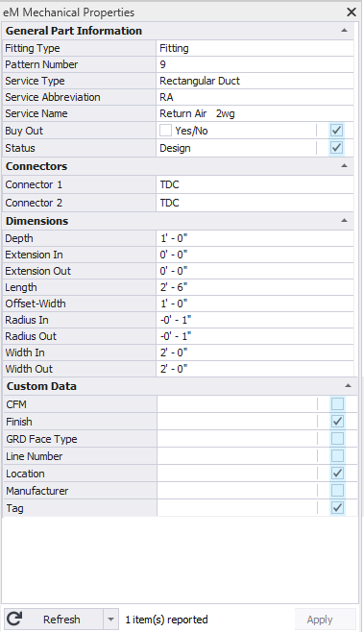Enable the GRD Face Type checkbox
Screen dimensions: 364x632
tap(337, 439)
